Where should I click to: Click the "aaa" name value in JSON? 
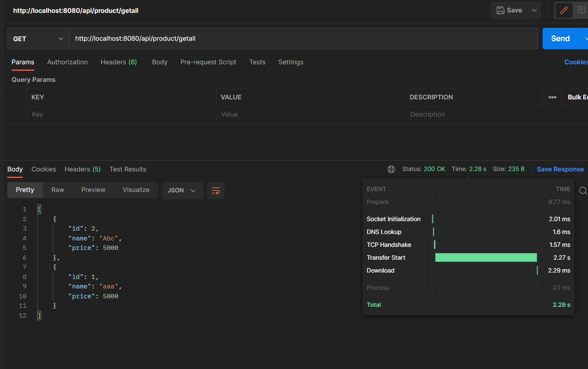(x=109, y=286)
